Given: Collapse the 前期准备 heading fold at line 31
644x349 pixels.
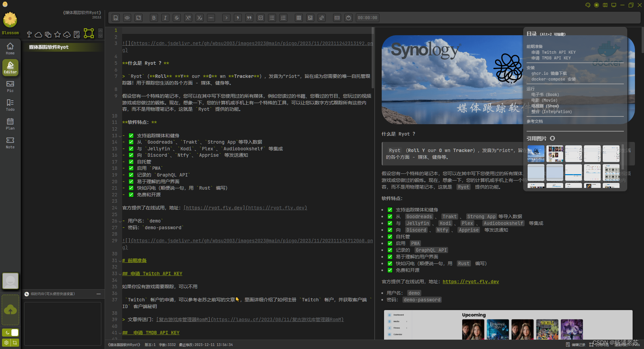Looking at the screenshot, I should pos(120,261).
